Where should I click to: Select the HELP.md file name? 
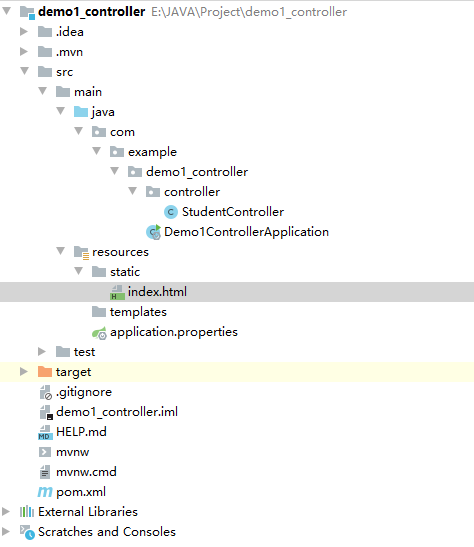click(x=81, y=432)
